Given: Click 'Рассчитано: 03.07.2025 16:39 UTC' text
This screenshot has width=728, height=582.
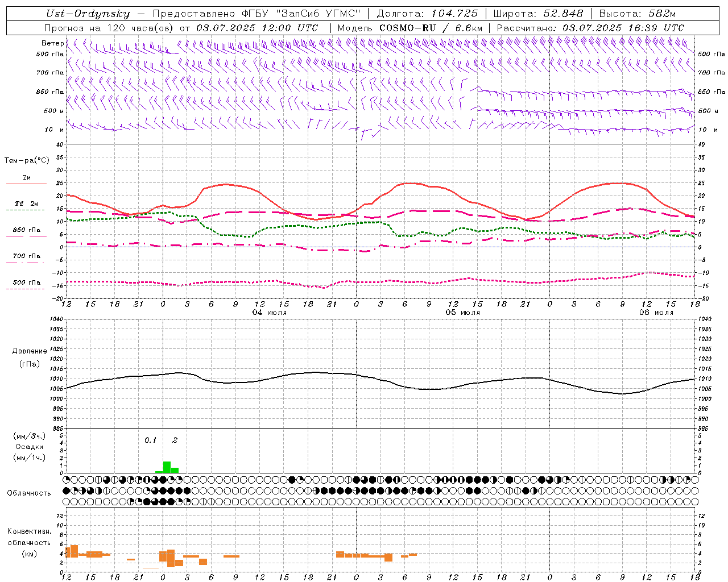Looking at the screenshot, I should [590, 28].
